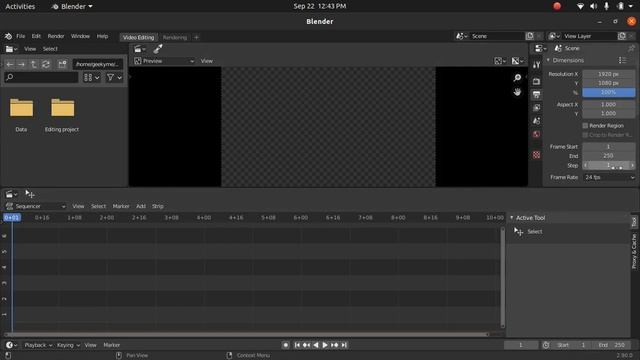Open the preview overlay options dropdown
This screenshot has height=360, width=640.
point(517,61)
